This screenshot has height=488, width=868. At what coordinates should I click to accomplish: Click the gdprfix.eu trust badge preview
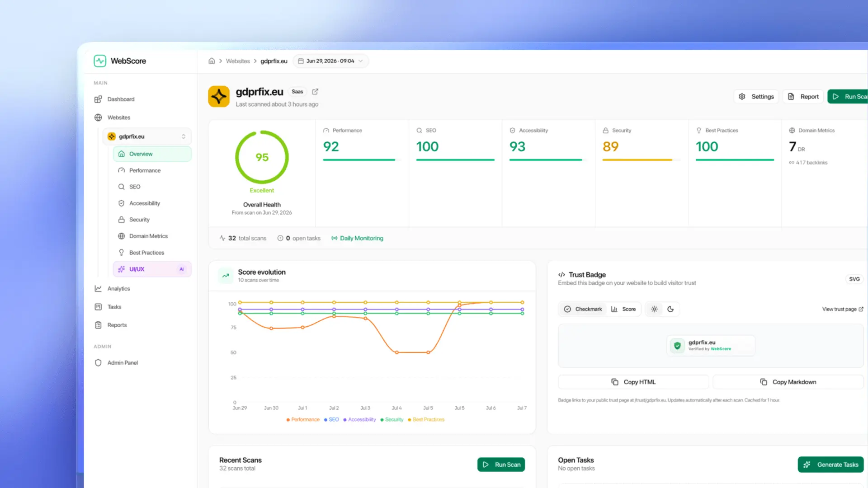tap(711, 346)
